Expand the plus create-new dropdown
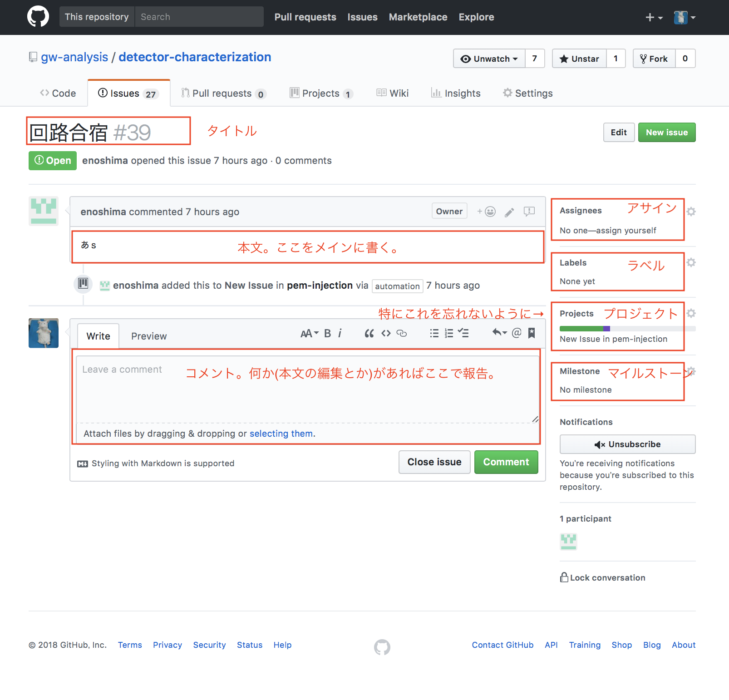This screenshot has height=700, width=729. pos(654,17)
